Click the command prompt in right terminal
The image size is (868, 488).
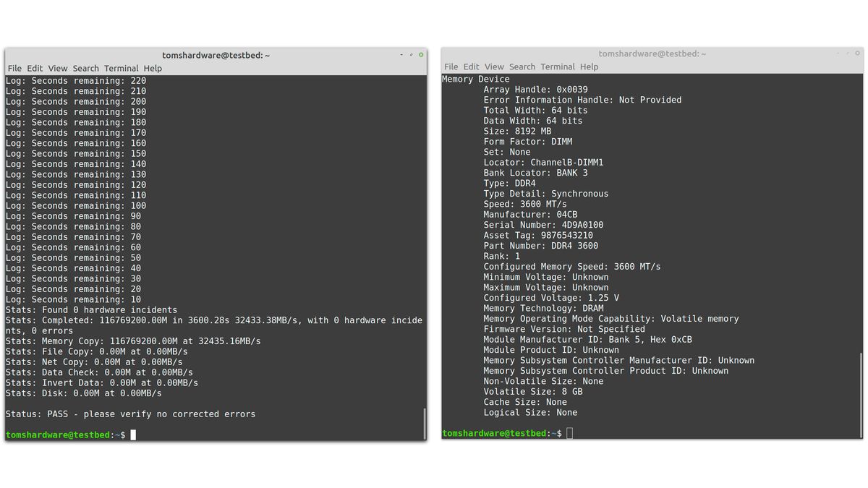coord(507,433)
